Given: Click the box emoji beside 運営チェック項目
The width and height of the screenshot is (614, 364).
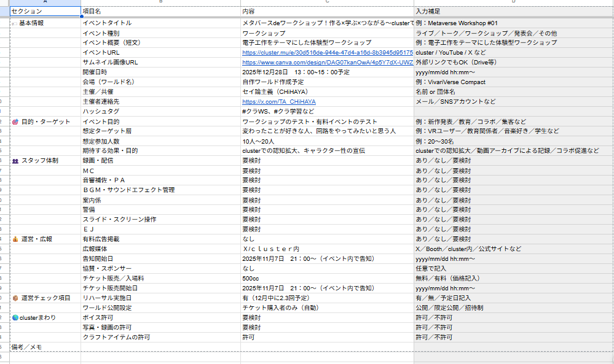Looking at the screenshot, I should 15,298.
